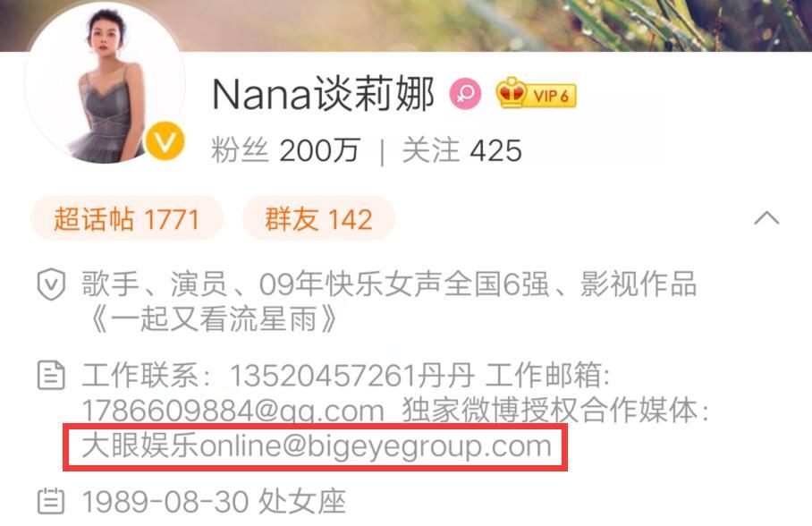Click the orange V verification badge
Image resolution: width=812 pixels, height=526 pixels.
click(x=165, y=140)
